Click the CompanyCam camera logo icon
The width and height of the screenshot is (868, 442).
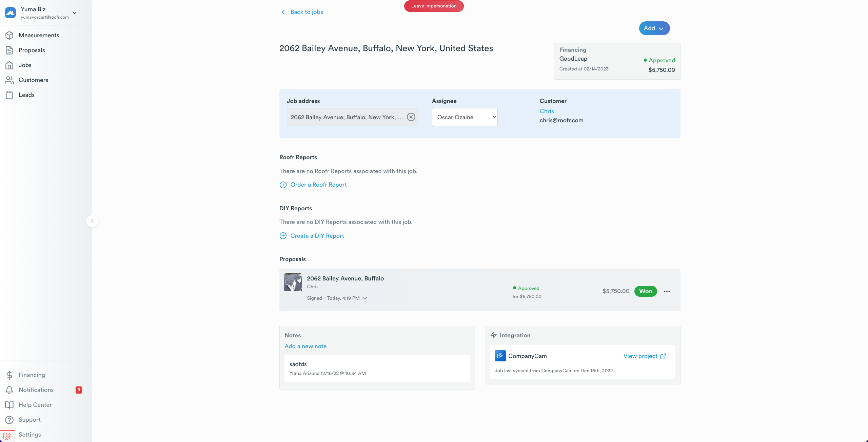(x=500, y=356)
